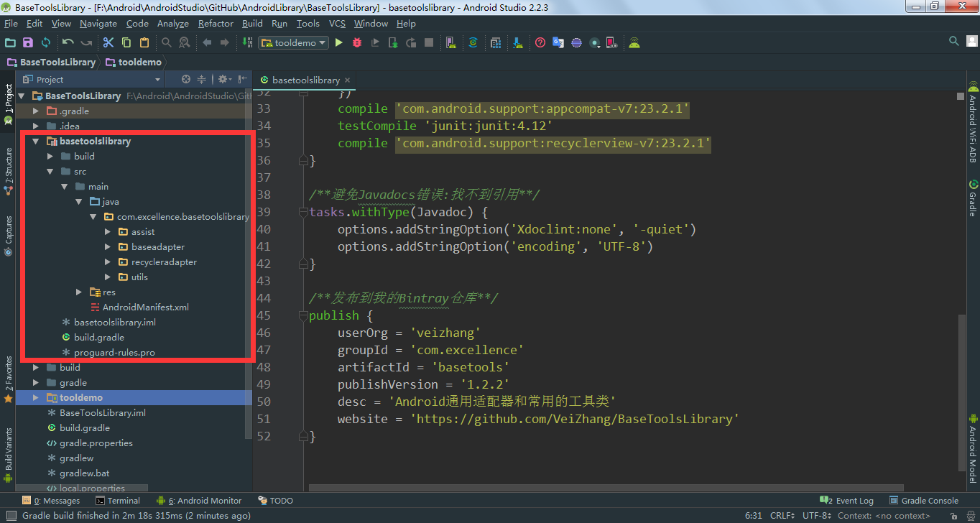Open the VCS menu
This screenshot has width=980, height=523.
pyautogui.click(x=337, y=24)
